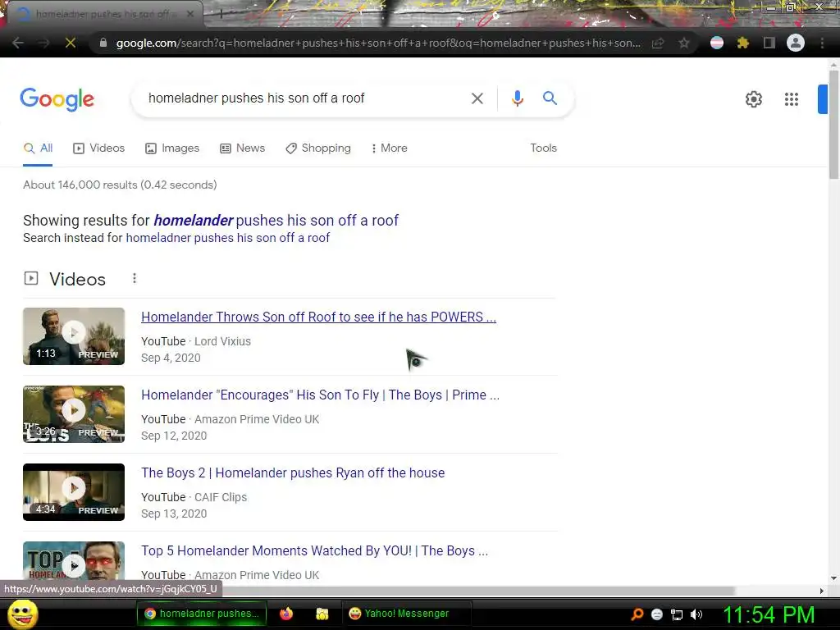Screen dimensions: 840x630
Task: Click the 'About 146,000 results' text
Action: pos(120,185)
